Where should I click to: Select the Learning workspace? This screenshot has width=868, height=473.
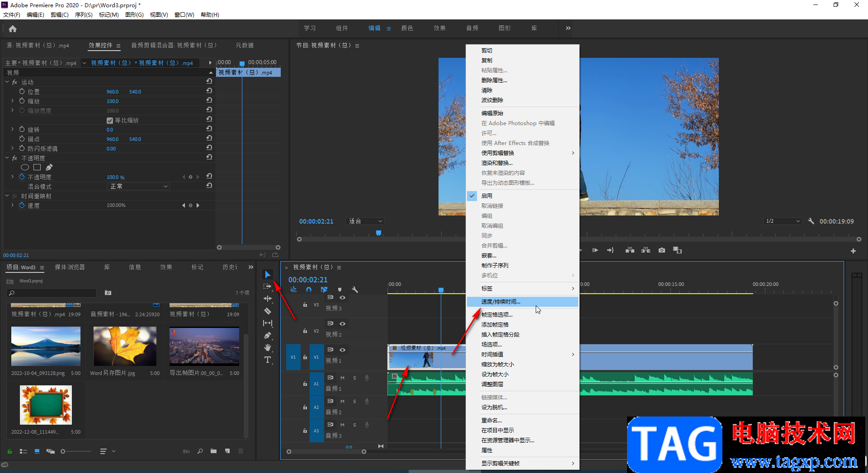pos(310,28)
